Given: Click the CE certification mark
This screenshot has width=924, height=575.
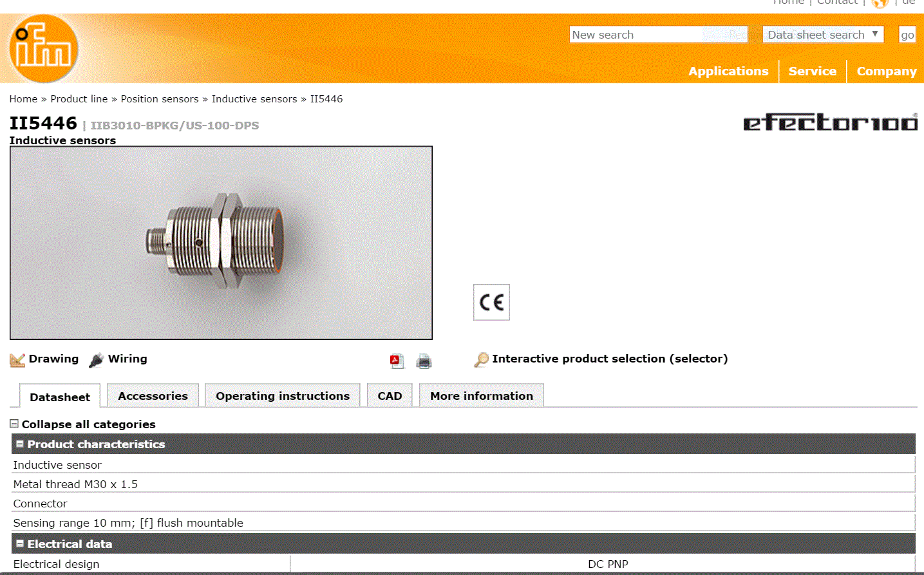Looking at the screenshot, I should [491, 302].
